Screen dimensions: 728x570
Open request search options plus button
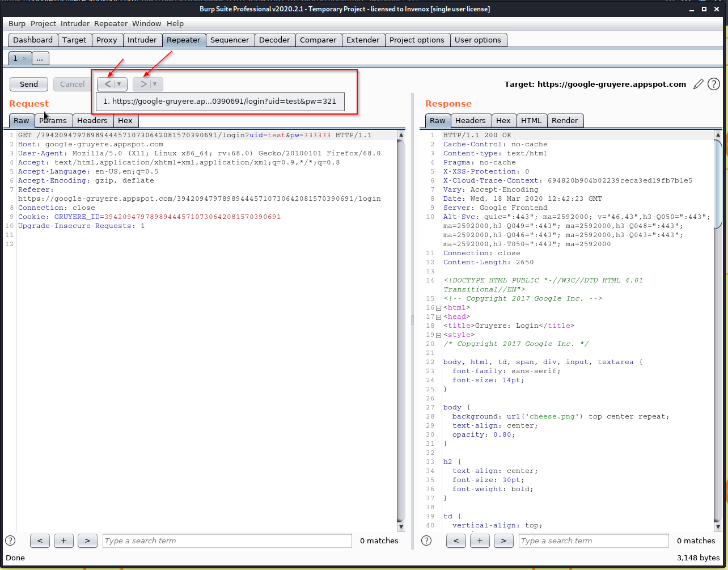(64, 541)
